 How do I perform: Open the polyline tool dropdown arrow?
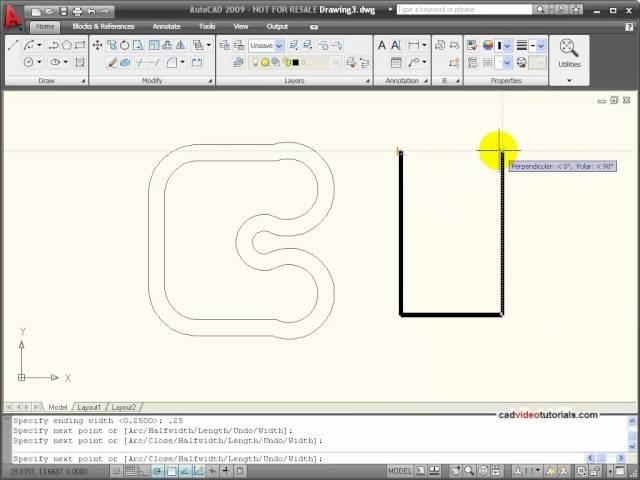pos(40,45)
